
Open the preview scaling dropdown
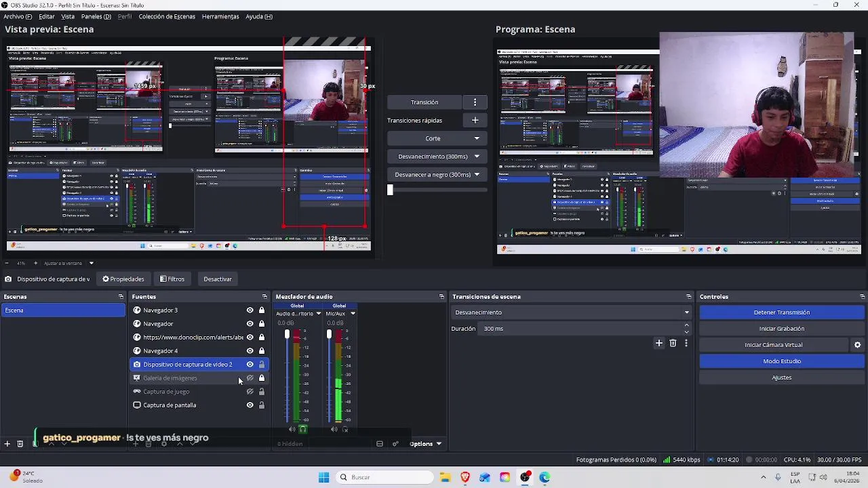click(x=68, y=263)
